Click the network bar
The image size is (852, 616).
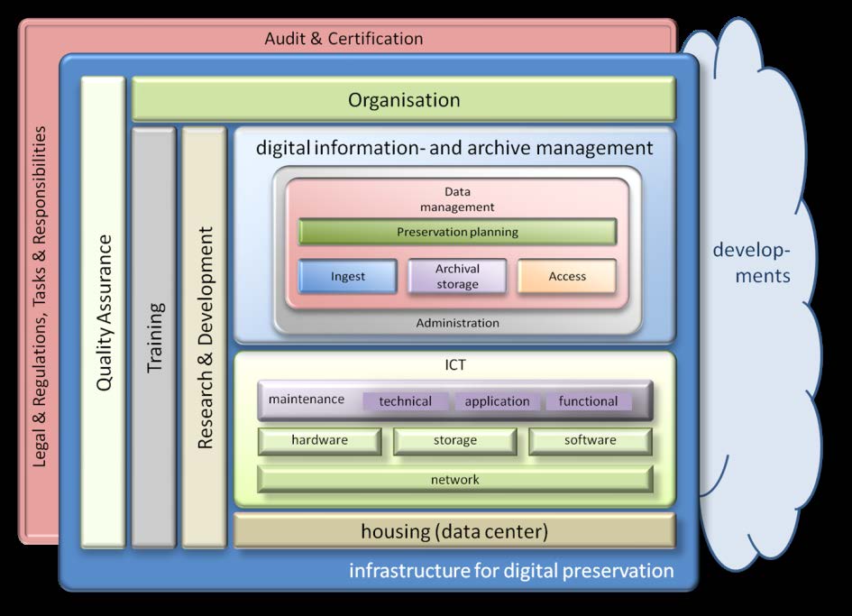(455, 480)
